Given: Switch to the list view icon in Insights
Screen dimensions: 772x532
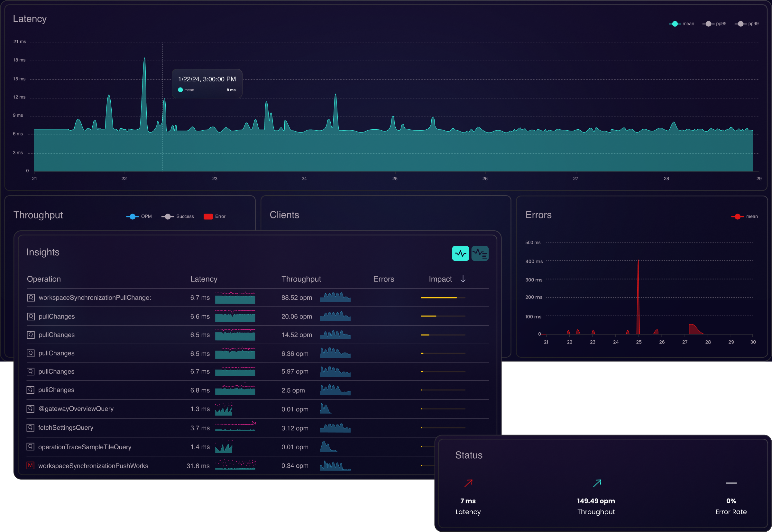Looking at the screenshot, I should click(x=480, y=253).
